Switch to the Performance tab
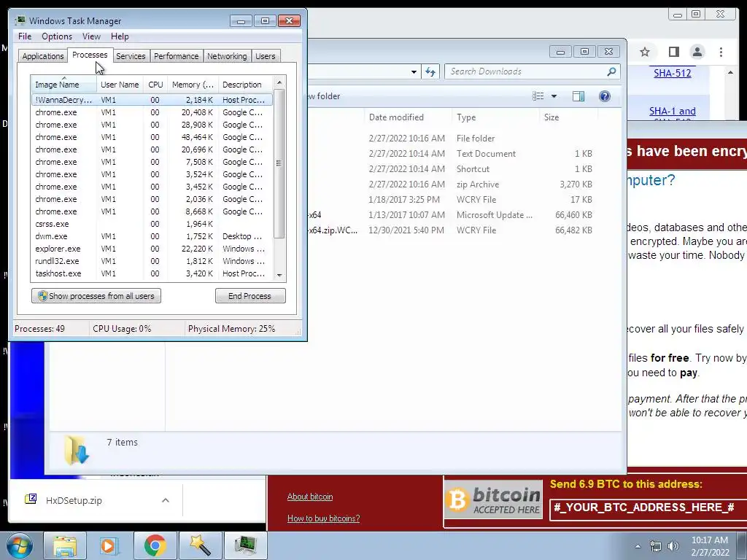 pos(177,56)
